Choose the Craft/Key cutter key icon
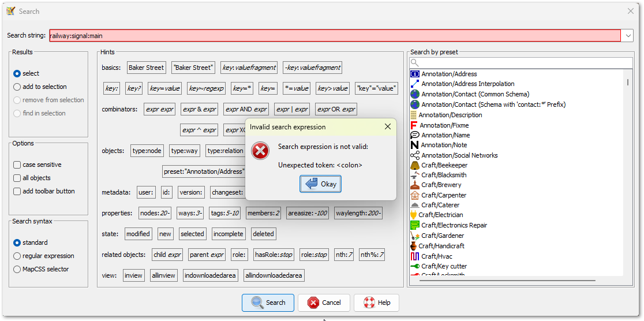This screenshot has height=321, width=644. 414,266
